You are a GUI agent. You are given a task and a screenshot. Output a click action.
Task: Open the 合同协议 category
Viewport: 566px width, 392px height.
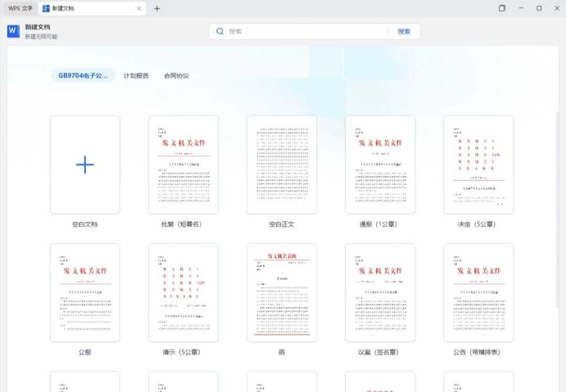pyautogui.click(x=177, y=75)
